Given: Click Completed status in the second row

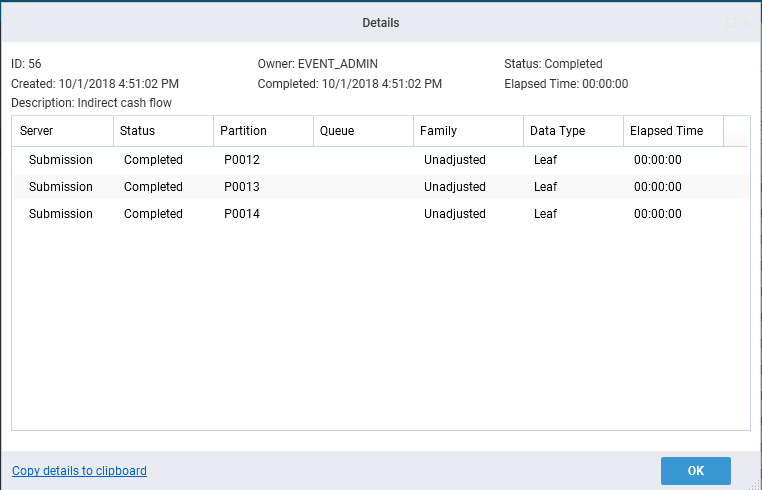Looking at the screenshot, I should tap(153, 187).
